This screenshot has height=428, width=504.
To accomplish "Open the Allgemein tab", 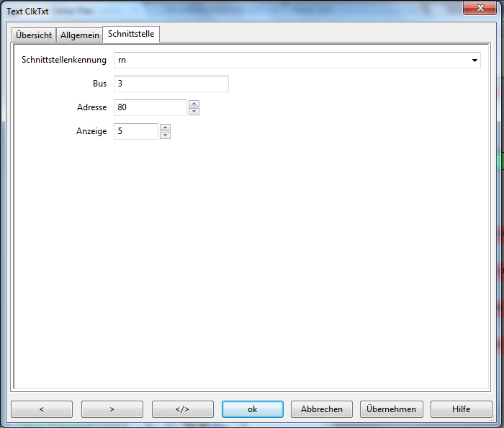I will pos(79,35).
